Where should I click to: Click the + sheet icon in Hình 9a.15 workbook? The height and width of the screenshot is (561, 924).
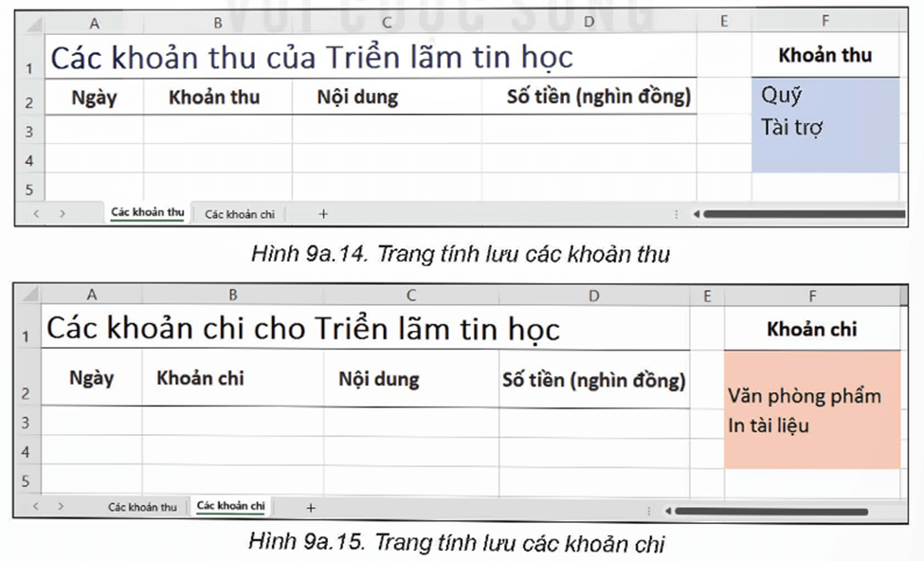click(310, 507)
